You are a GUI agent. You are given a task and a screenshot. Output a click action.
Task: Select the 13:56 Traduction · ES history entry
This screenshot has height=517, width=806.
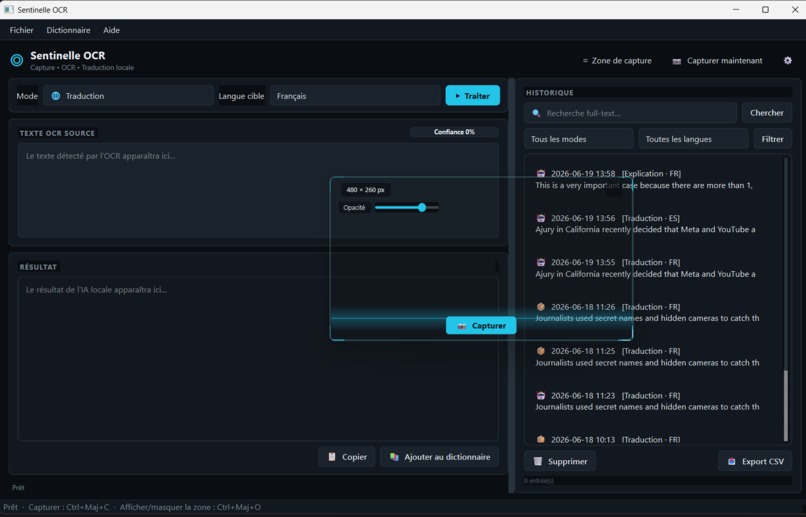coord(654,224)
